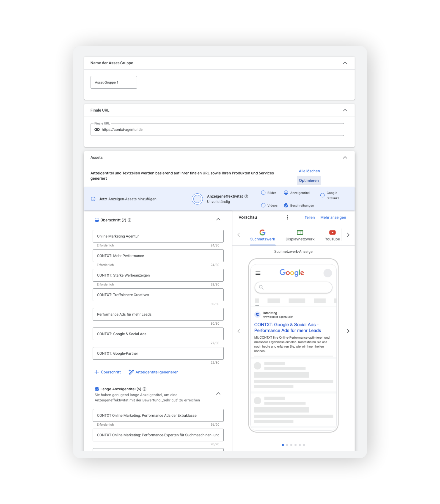Show the next ad preview with right arrow

point(348,331)
